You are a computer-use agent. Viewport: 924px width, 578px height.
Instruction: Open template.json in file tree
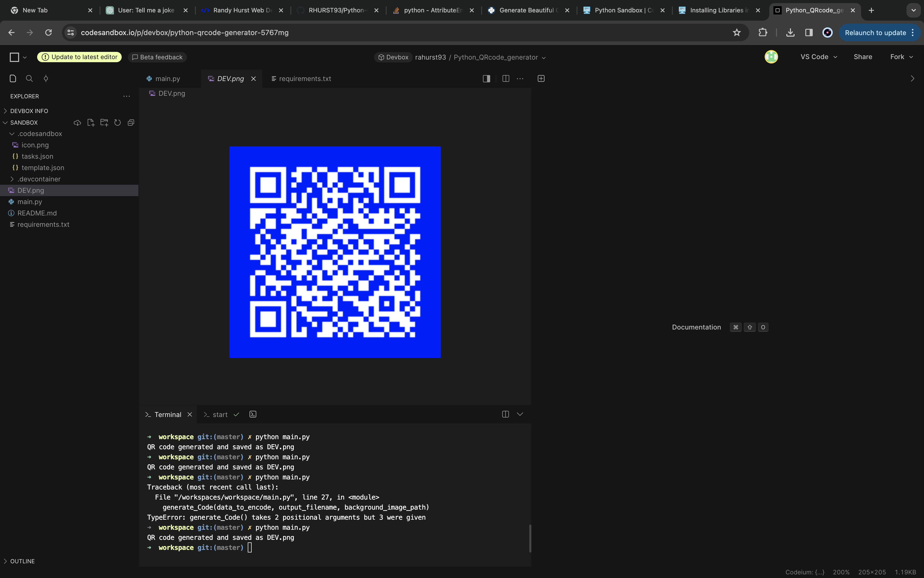(69, 168)
